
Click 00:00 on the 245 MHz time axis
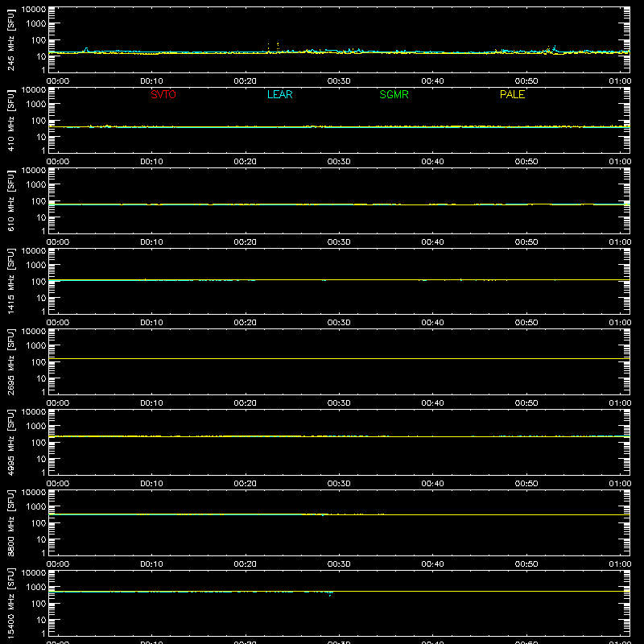pos(58,81)
